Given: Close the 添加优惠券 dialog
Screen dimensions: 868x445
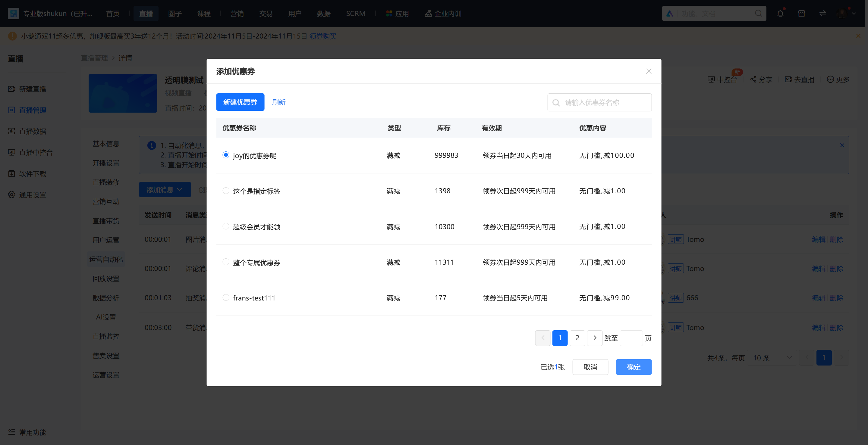Looking at the screenshot, I should 649,71.
